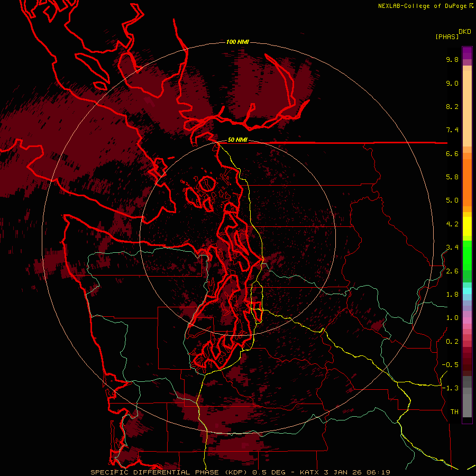Click the purple swatch atop the color scale
476x476 pixels.
[x=467, y=53]
